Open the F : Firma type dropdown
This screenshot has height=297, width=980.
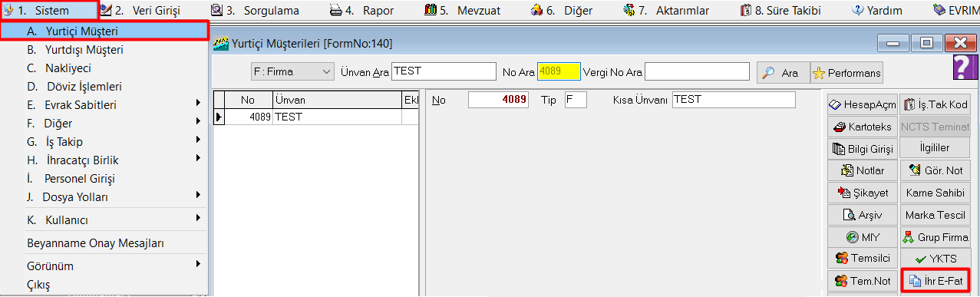click(x=292, y=72)
